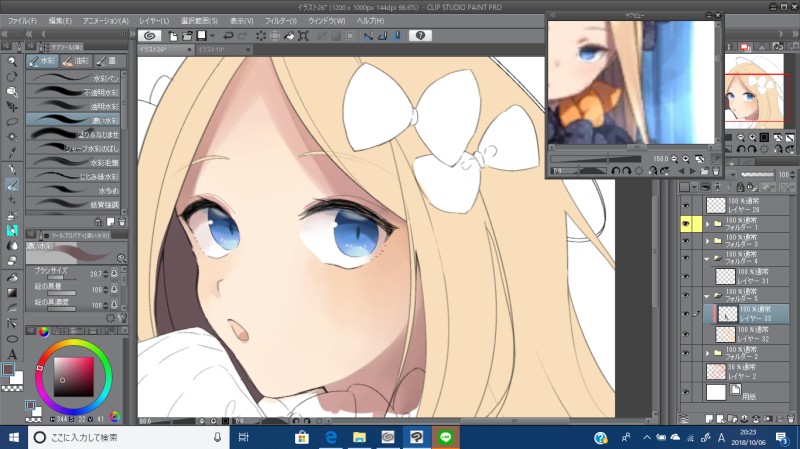Click new raster layer icon at layer panel bottom
Screen dimensions: 800x449
tap(709, 419)
